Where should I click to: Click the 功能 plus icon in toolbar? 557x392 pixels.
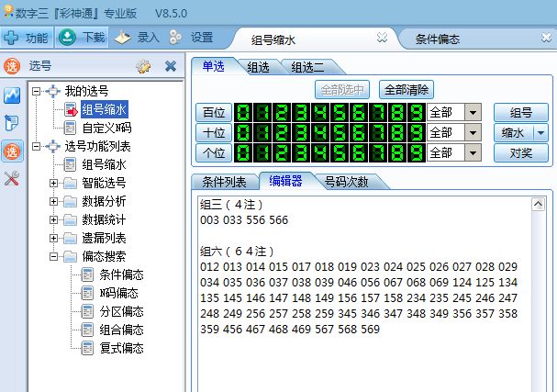pyautogui.click(x=12, y=38)
